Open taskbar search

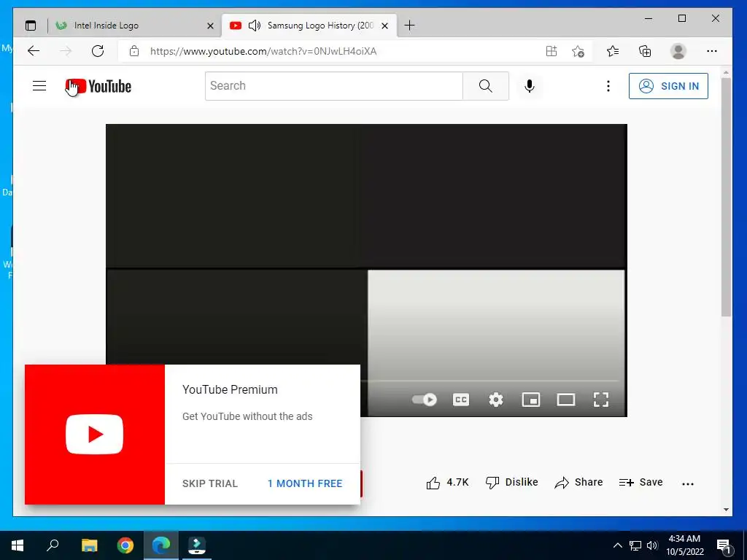[x=53, y=545]
